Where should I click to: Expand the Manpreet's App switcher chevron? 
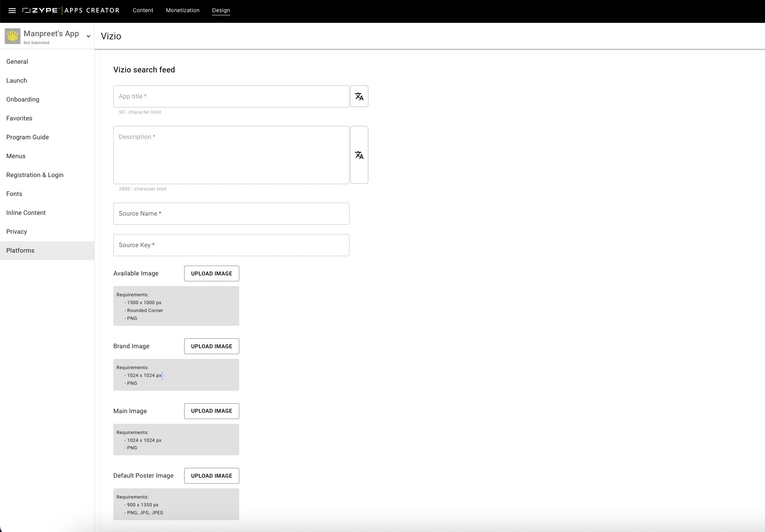89,36
